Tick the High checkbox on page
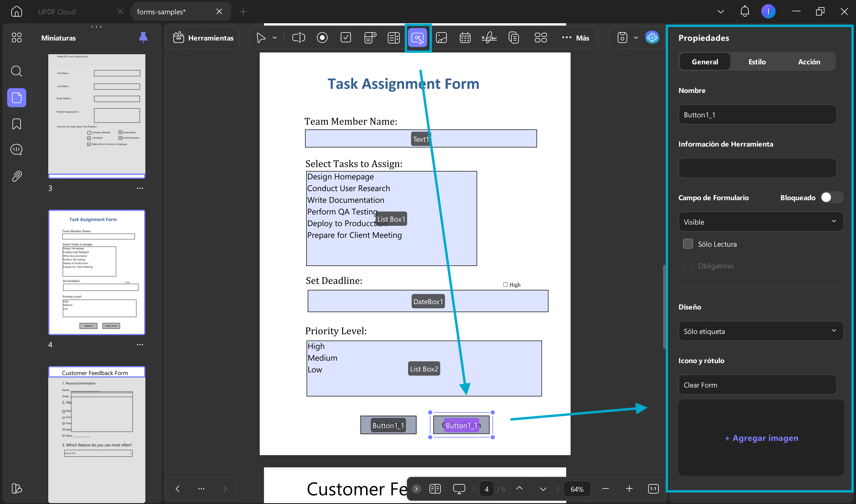856x504 pixels. (505, 284)
